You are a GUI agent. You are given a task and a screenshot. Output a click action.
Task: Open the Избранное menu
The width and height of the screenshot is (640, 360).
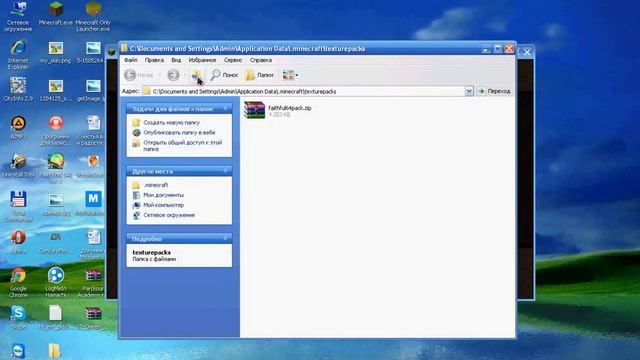coord(202,60)
